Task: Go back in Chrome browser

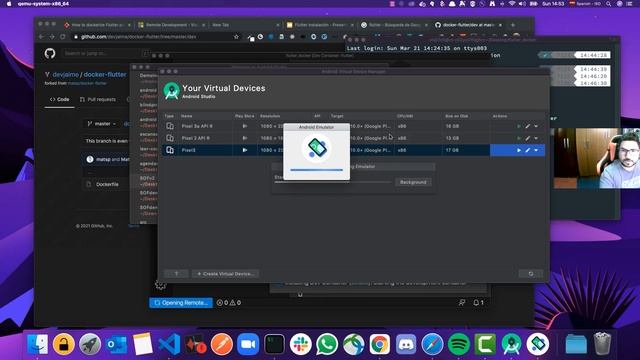Action: [41, 37]
